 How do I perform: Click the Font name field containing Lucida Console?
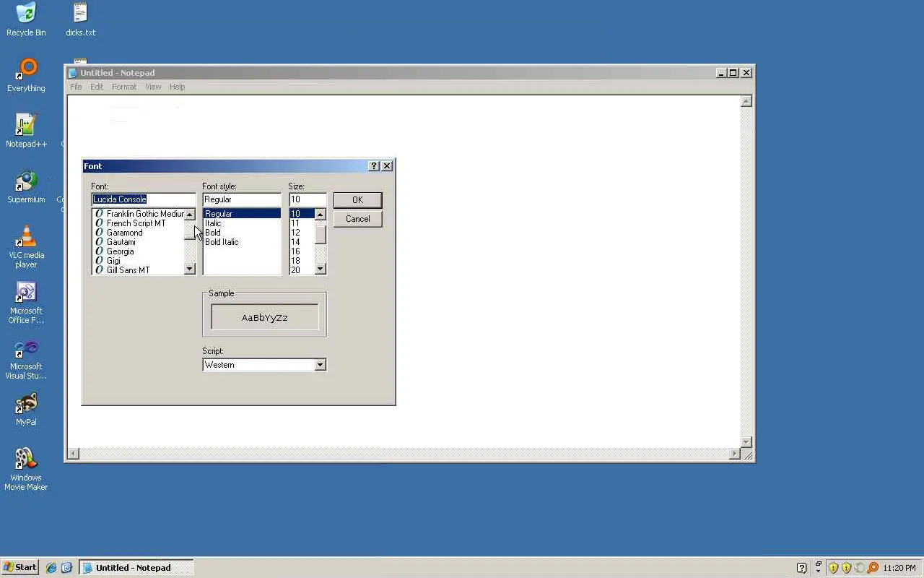pos(144,199)
